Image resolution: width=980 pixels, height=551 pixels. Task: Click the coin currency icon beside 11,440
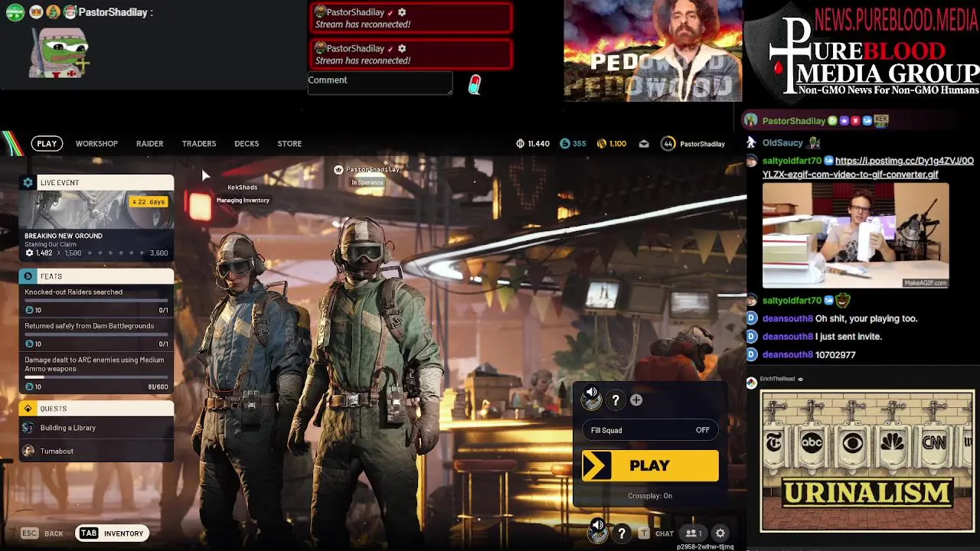521,143
